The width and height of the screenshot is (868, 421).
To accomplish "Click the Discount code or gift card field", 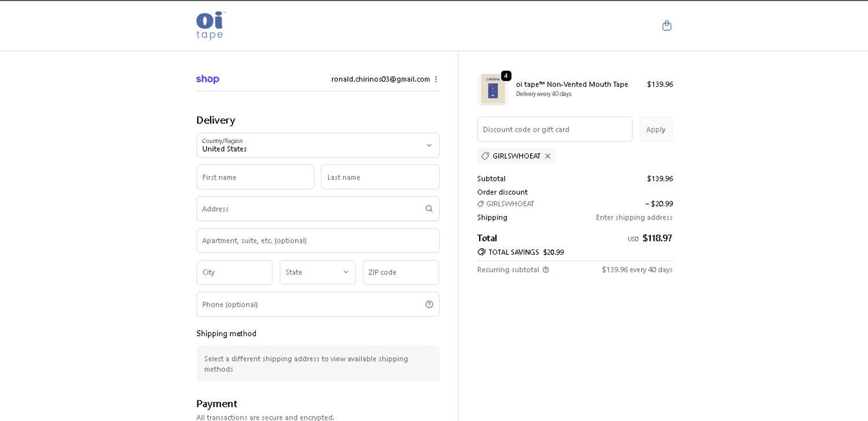I will click(555, 129).
